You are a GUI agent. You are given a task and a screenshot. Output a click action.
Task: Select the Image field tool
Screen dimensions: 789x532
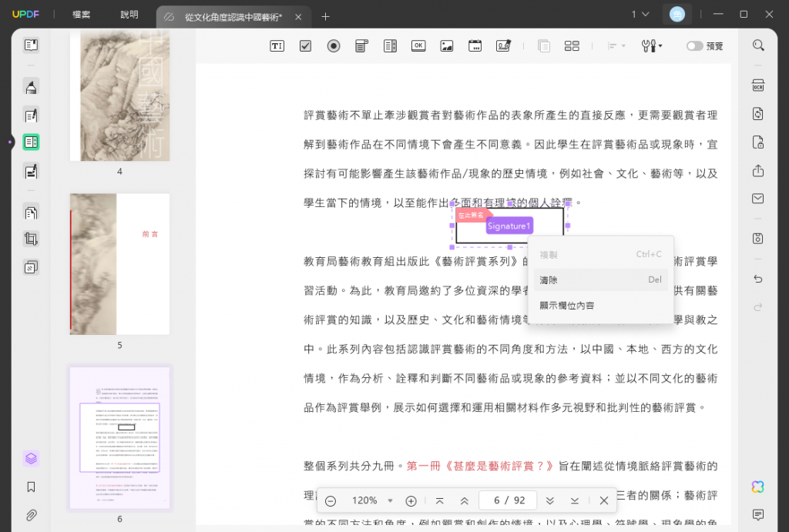(447, 46)
